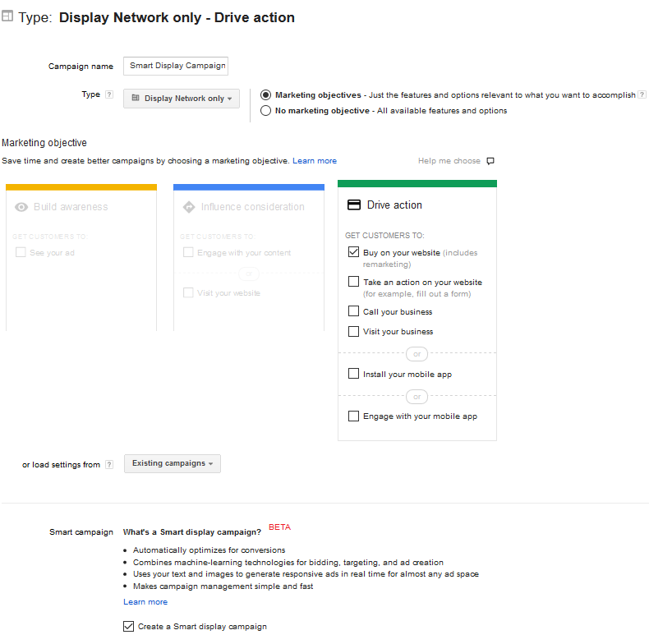Check the See your ad checkbox
Viewport: 649px width, 644px height.
pyautogui.click(x=21, y=252)
